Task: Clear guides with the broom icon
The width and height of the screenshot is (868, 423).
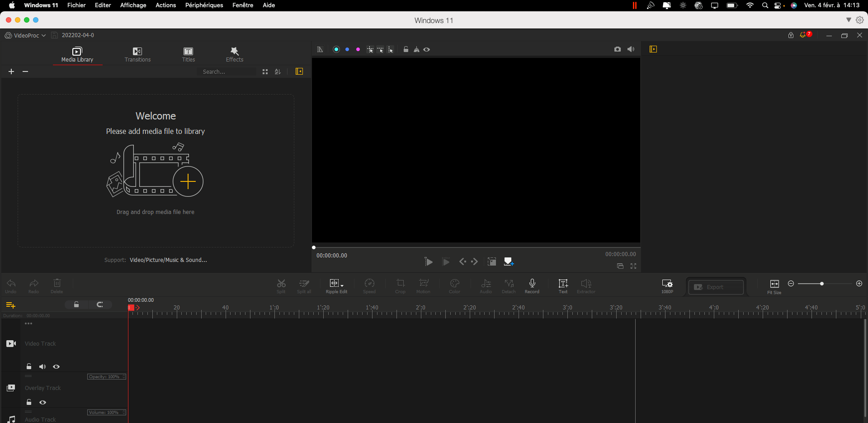Action: (416, 49)
